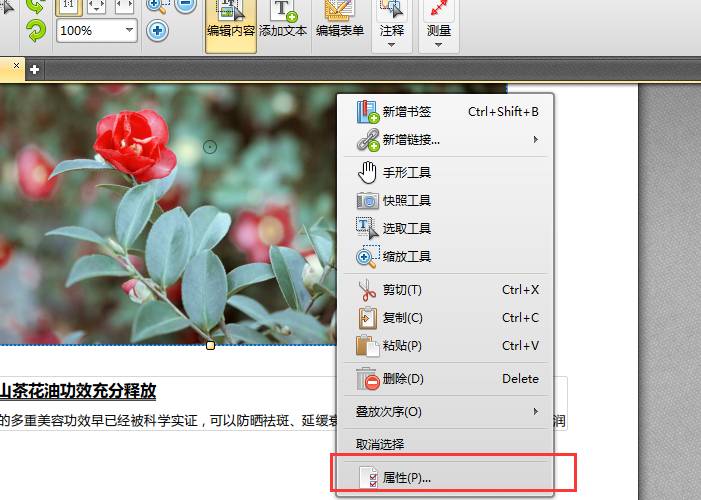Select the 添加文本 tool

coord(284,22)
